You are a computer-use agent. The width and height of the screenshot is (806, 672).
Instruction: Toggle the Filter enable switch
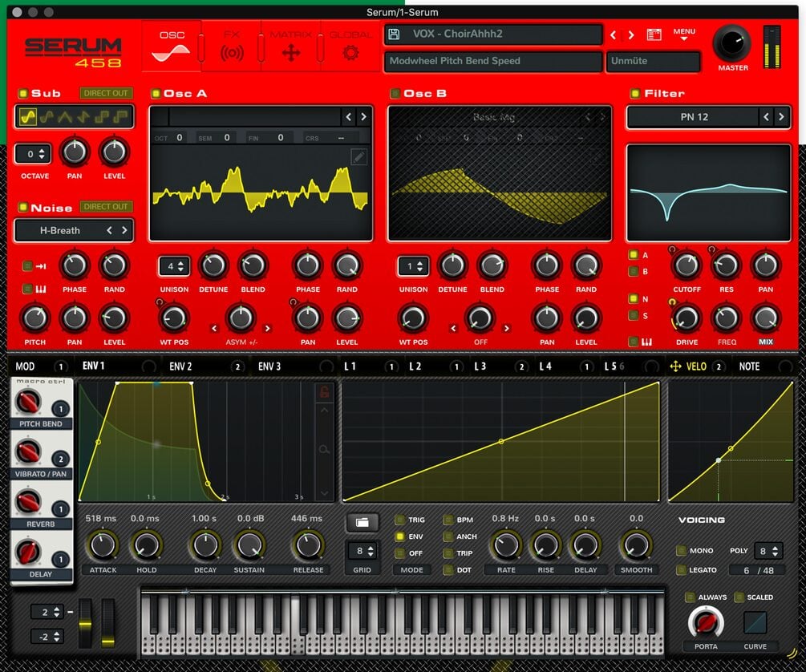(635, 93)
